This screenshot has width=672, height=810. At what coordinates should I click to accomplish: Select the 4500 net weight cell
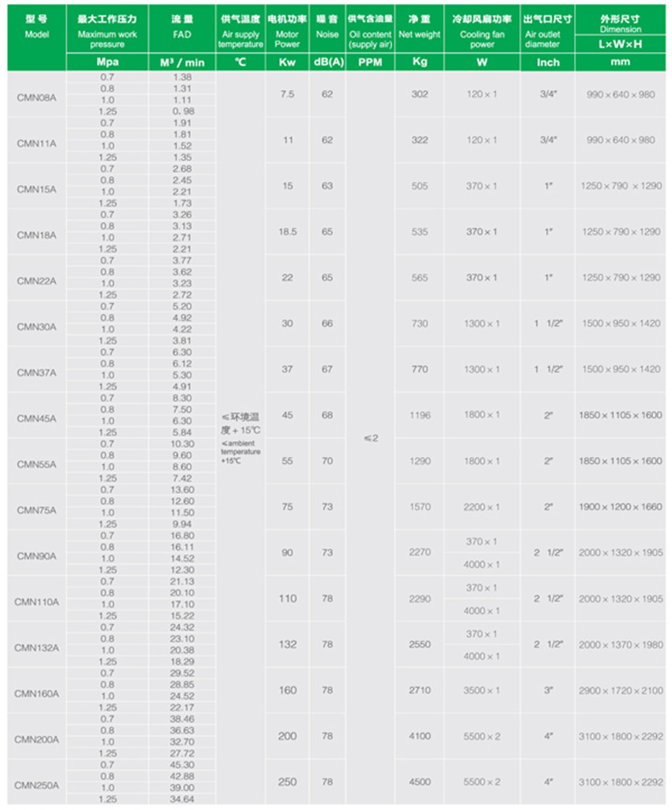tap(419, 782)
